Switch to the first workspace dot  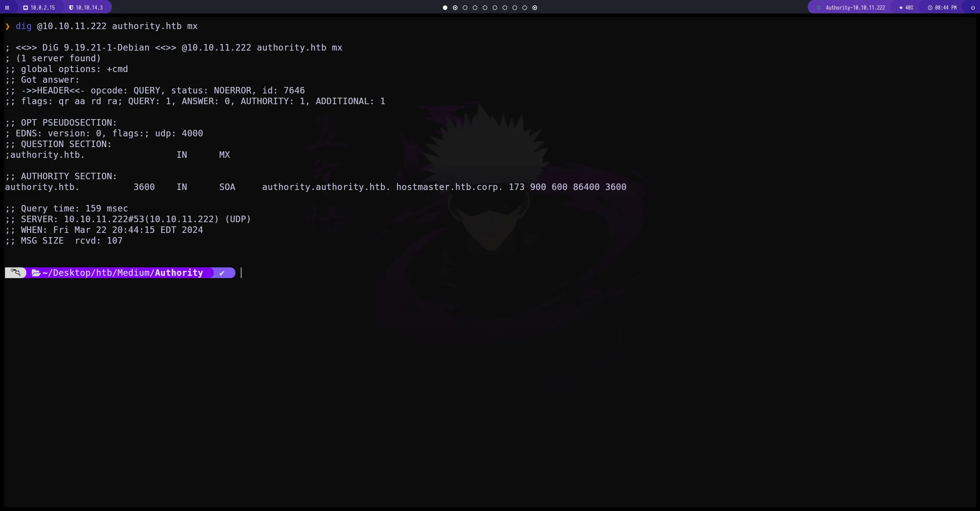445,8
